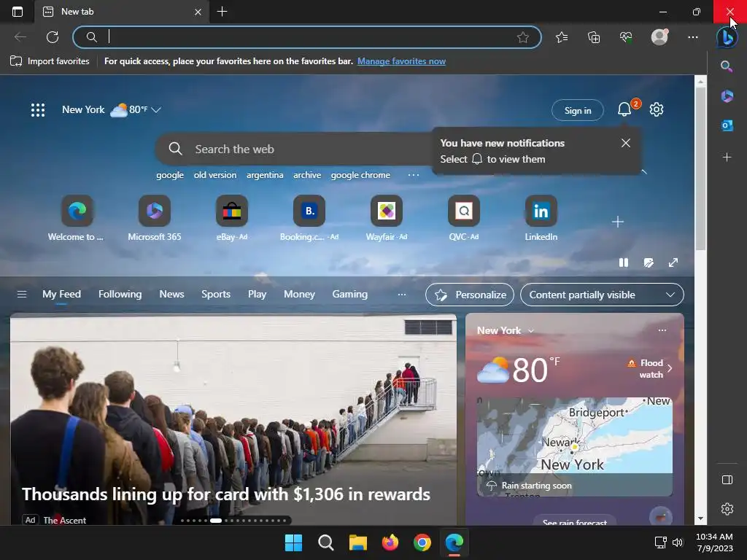747x560 pixels.
Task: Expand the New York weather dropdown
Action: 156,110
